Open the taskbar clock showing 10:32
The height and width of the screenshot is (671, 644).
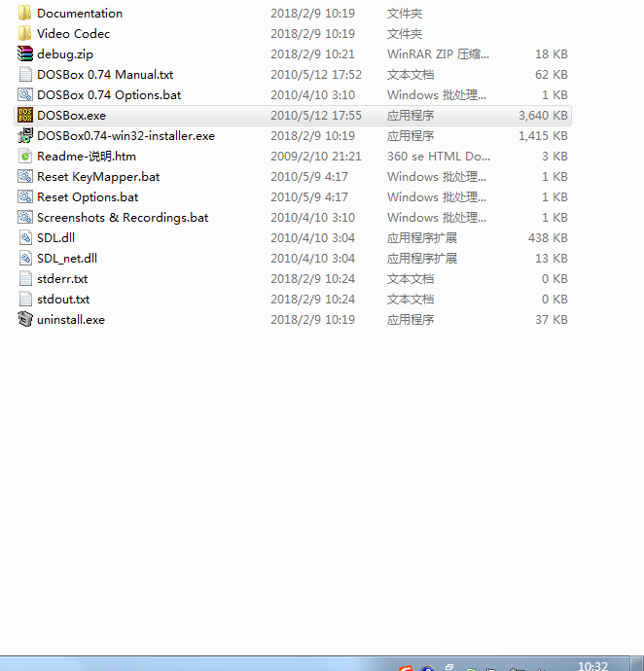(592, 665)
